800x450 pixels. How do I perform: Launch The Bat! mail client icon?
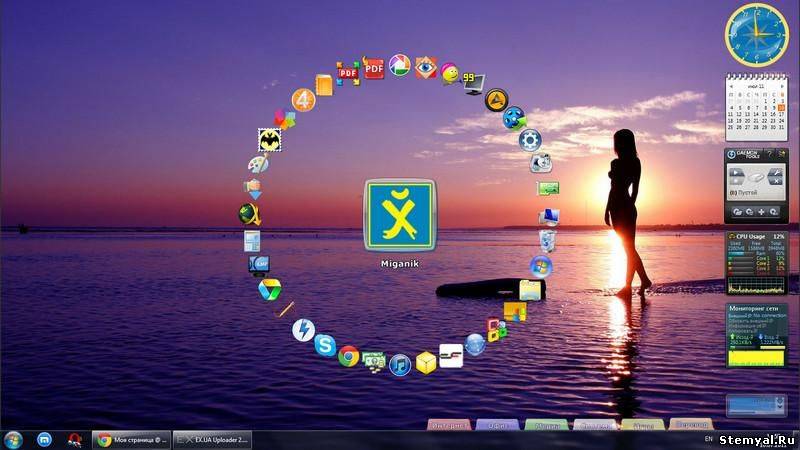pyautogui.click(x=269, y=140)
